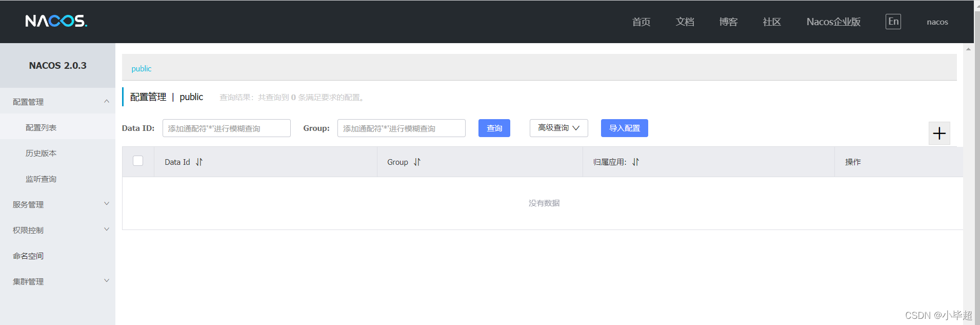
Task: Click the 导入配置 button
Action: tap(625, 128)
